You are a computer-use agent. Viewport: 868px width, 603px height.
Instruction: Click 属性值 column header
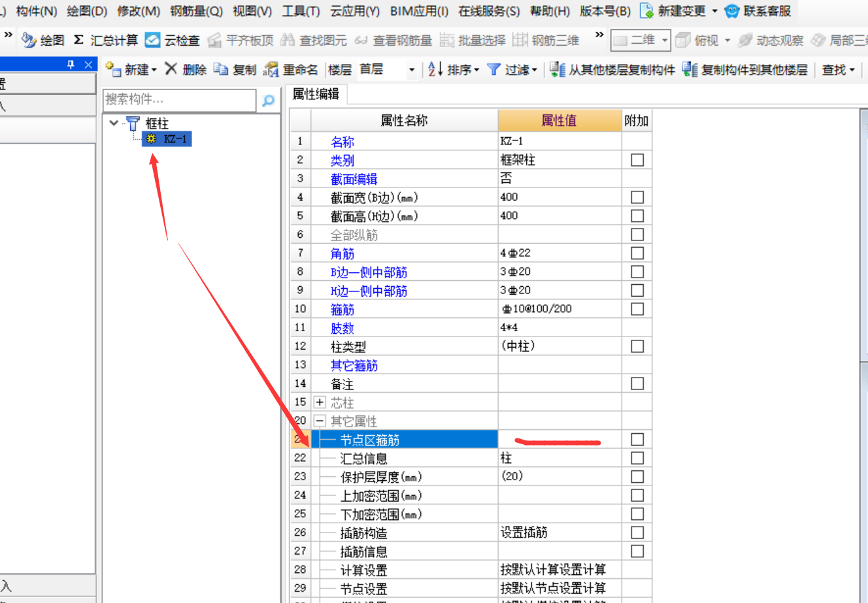click(x=559, y=120)
